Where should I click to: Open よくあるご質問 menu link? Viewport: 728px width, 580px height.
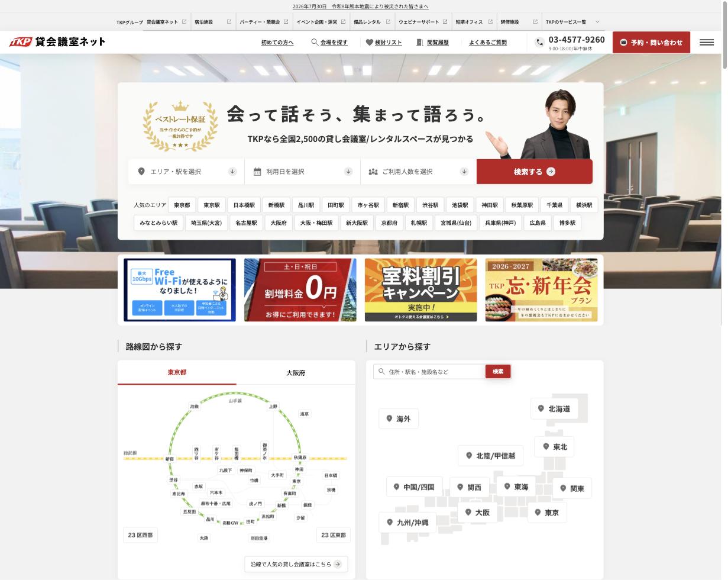(x=488, y=43)
